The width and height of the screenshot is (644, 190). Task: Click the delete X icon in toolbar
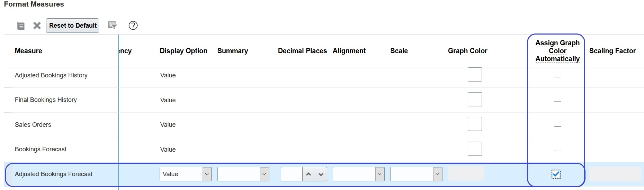37,26
